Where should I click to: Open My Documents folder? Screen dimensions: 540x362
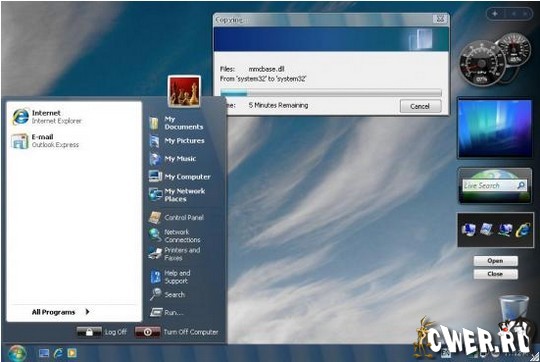176,123
